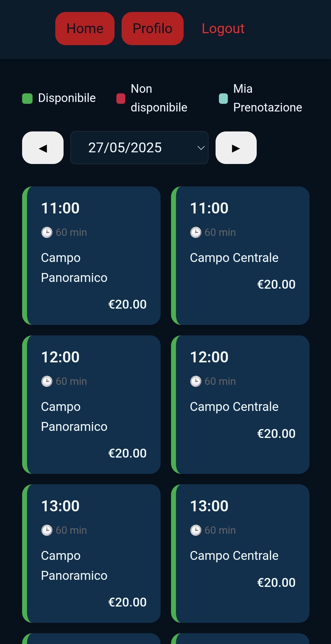Click clock icon on 11:00 Campo Centrale card
Screen dimensions: 331x644
pos(196,232)
